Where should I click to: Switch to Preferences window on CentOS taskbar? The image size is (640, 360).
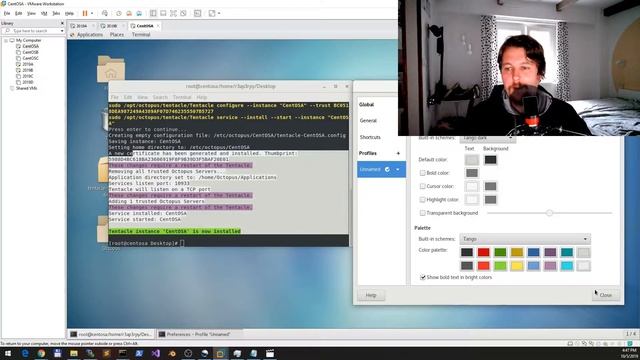pos(199,334)
